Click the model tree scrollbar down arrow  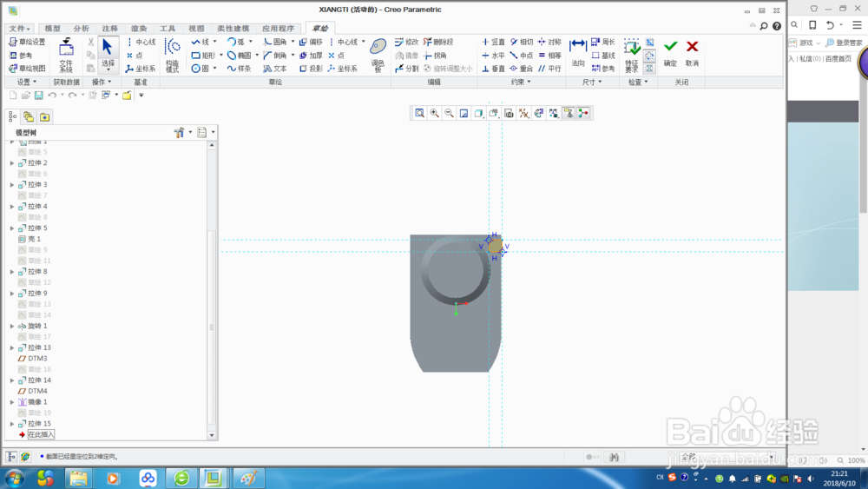[212, 435]
